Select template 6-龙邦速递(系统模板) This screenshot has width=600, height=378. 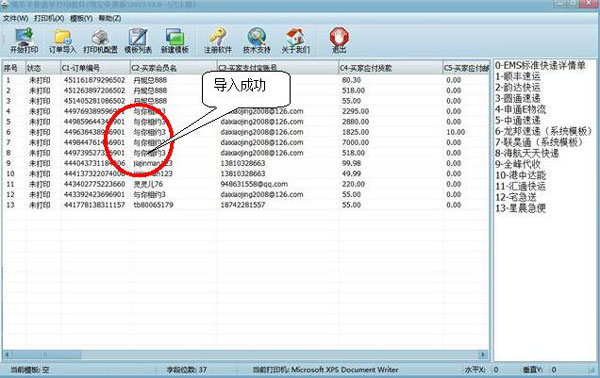543,131
